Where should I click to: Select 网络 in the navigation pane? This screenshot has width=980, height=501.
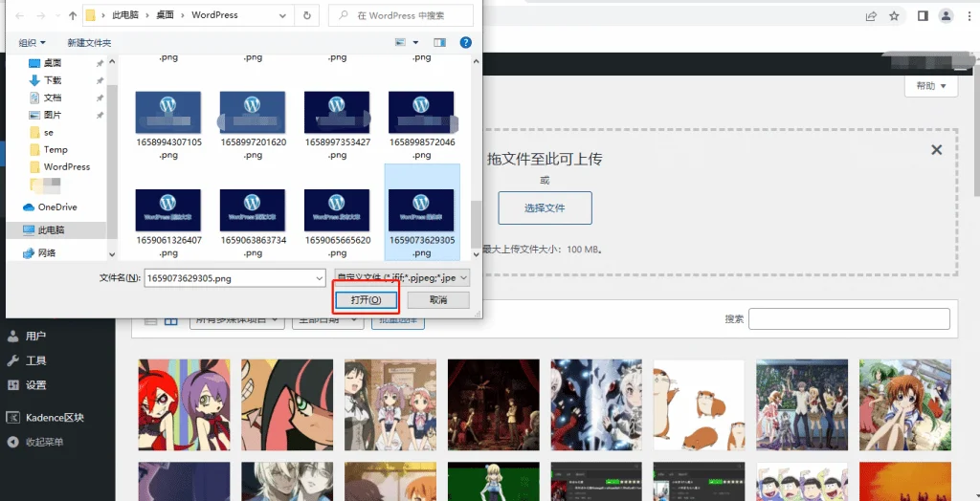[x=47, y=253]
